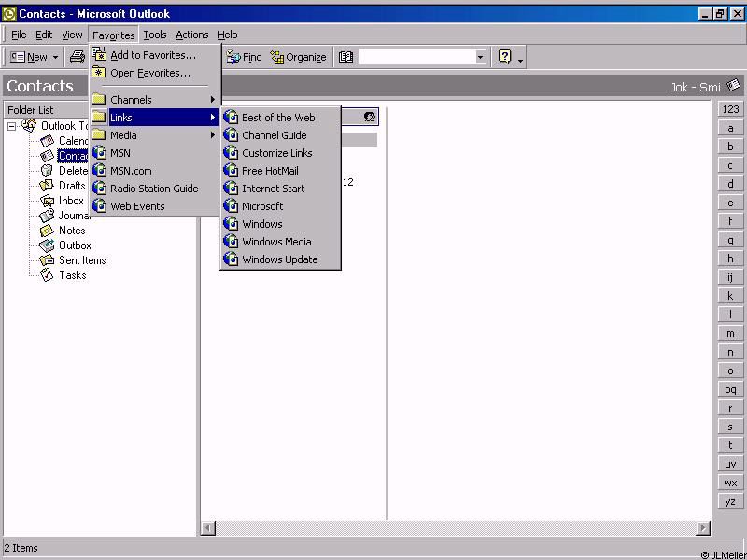
Task: Select Customize Links entry
Action: (281, 153)
